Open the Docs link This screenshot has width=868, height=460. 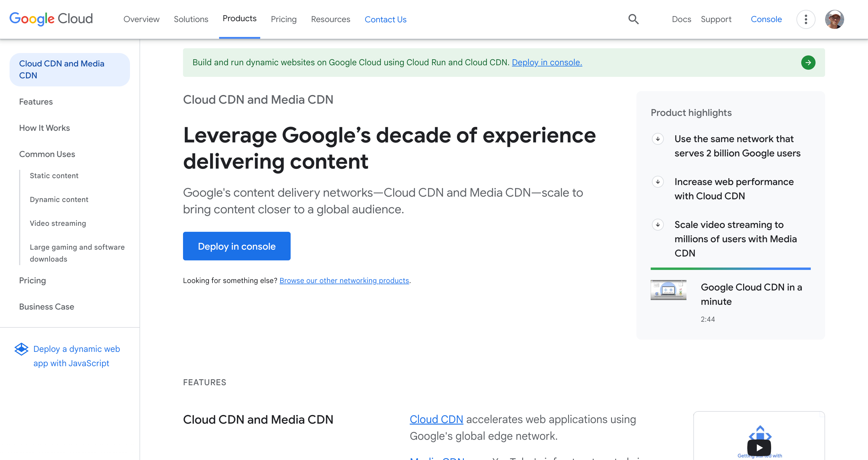[681, 19]
